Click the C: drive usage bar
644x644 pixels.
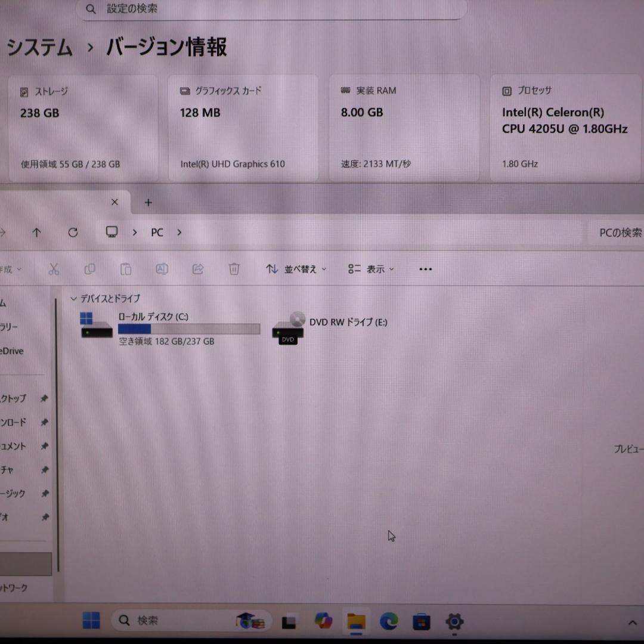189,329
